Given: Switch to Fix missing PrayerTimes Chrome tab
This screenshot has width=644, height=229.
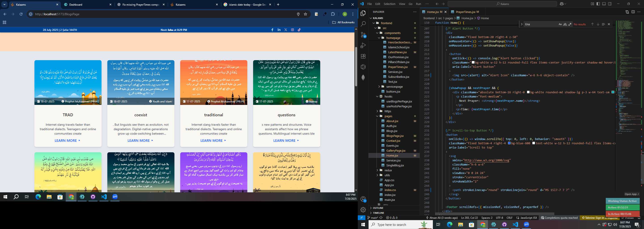Looking at the screenshot, I should click(141, 4).
